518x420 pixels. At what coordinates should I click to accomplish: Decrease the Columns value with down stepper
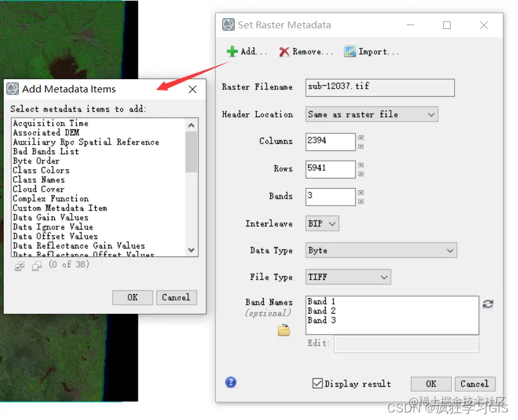coord(361,146)
